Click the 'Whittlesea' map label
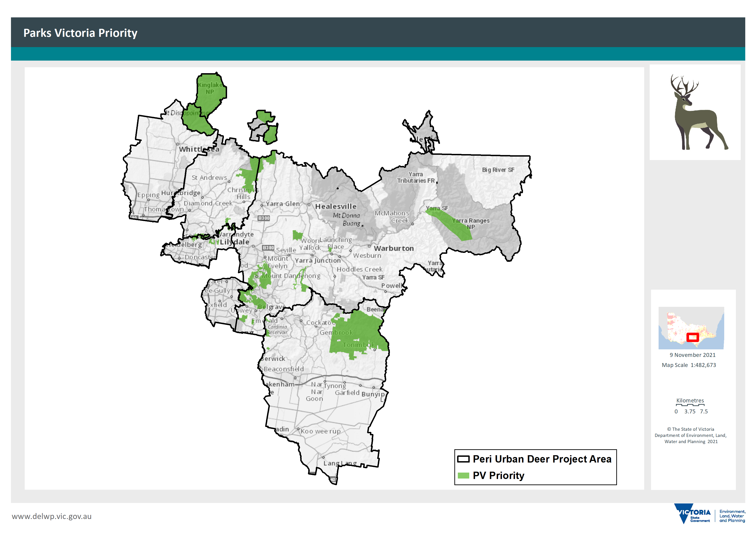Screen dimensions: 756x535 tap(199, 149)
